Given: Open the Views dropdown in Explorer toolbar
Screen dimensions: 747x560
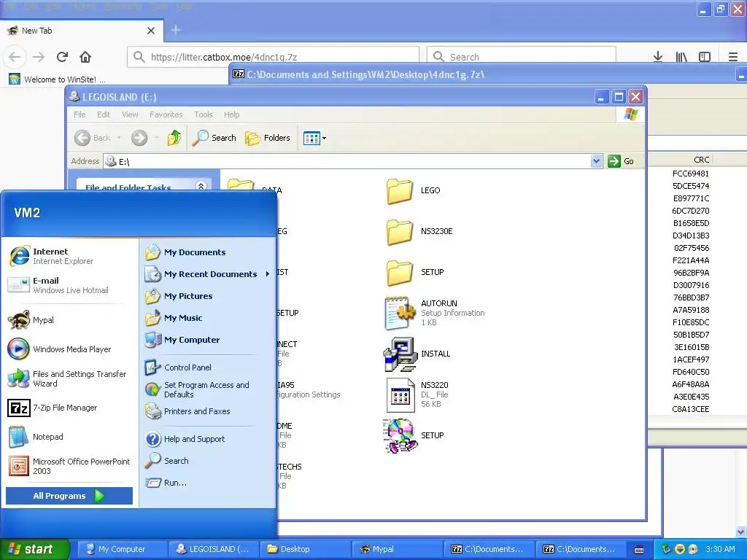Looking at the screenshot, I should [x=315, y=138].
